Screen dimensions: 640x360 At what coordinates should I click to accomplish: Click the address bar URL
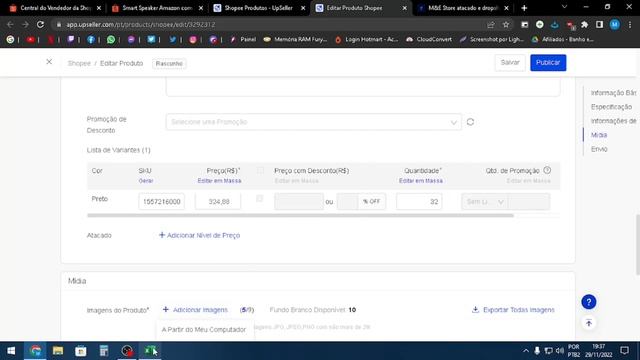(140, 24)
